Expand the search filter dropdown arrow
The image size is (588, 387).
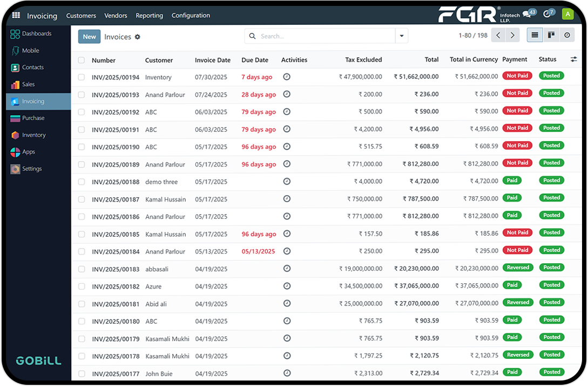click(401, 36)
